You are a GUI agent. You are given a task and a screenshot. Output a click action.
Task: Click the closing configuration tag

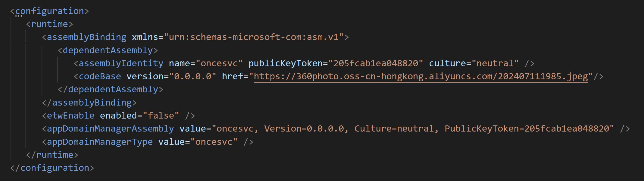52,168
